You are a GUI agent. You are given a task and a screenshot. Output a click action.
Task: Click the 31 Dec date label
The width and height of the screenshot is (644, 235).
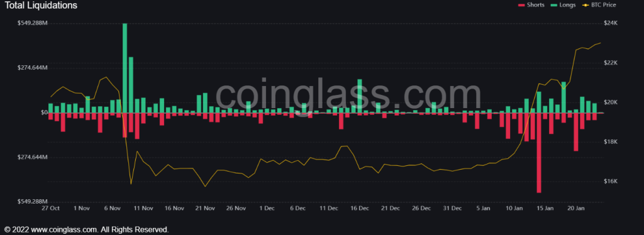[452, 209]
